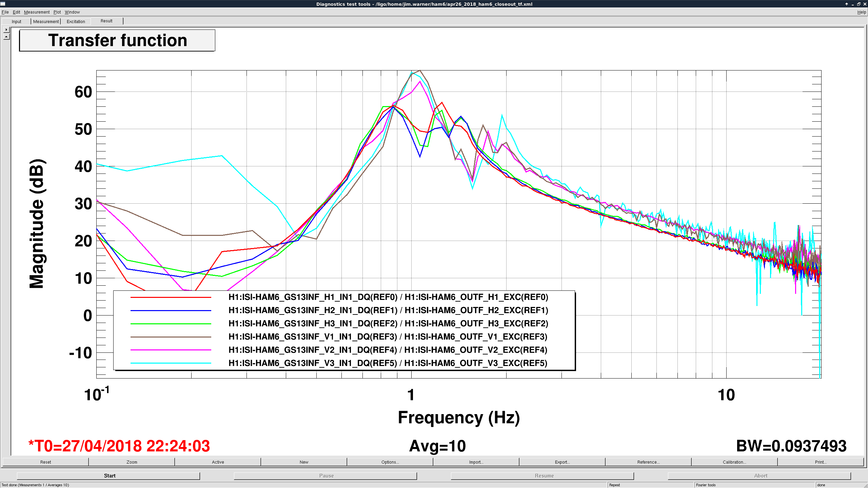Open the Reference... dialog
The image size is (868, 488).
tap(648, 462)
